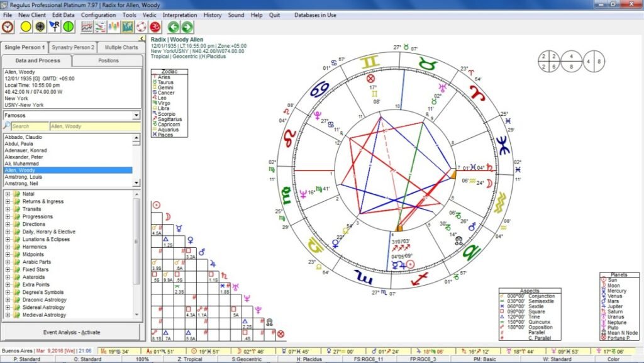Screen dimensions: 644x363
Task: Click the clock icon in the toolbar
Action: pos(8,27)
